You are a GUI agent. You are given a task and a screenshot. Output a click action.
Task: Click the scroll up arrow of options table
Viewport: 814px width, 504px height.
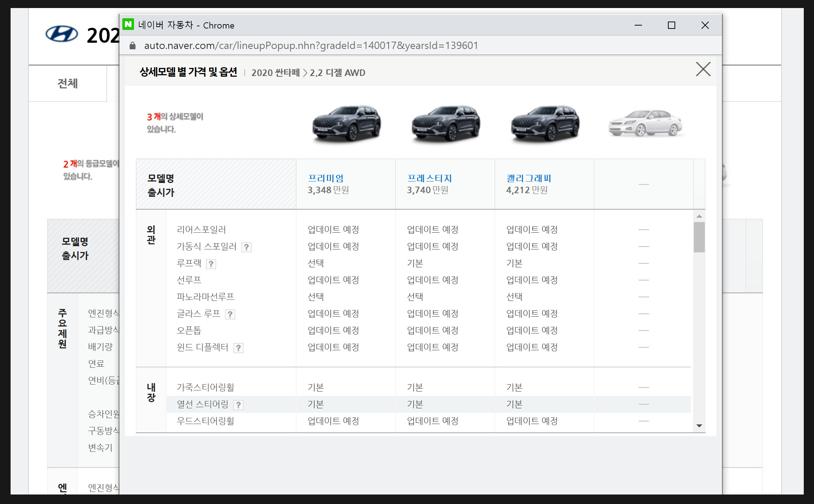(x=699, y=216)
